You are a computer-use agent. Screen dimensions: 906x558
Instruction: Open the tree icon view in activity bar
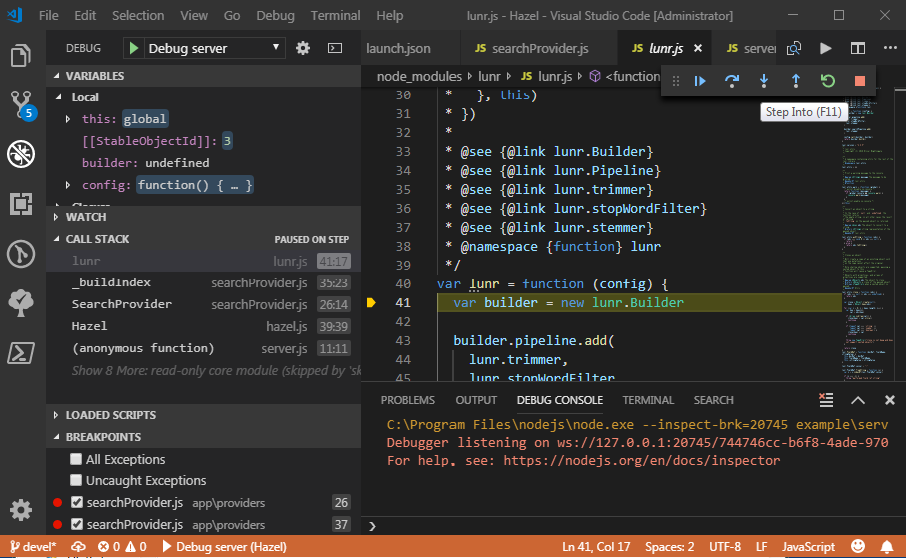tap(21, 303)
